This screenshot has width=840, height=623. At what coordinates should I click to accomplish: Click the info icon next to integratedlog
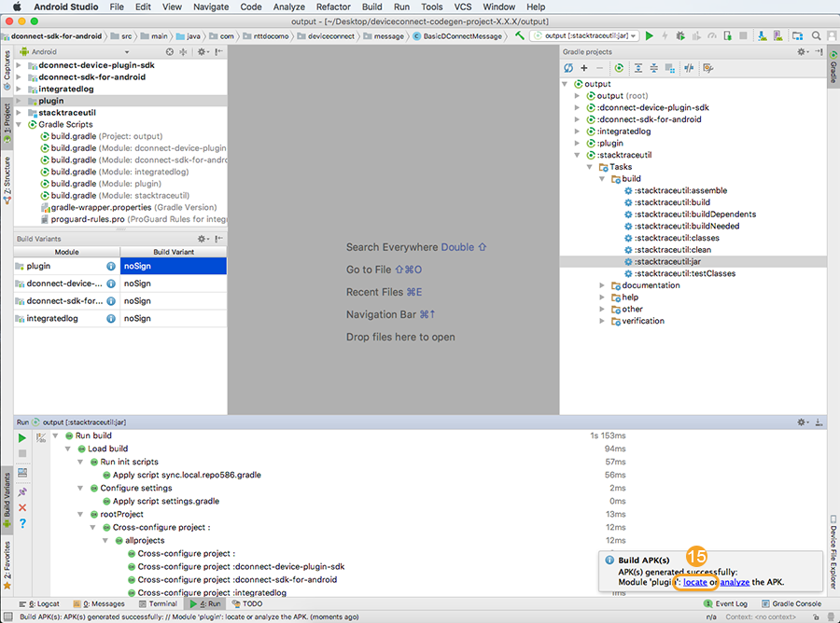111,318
